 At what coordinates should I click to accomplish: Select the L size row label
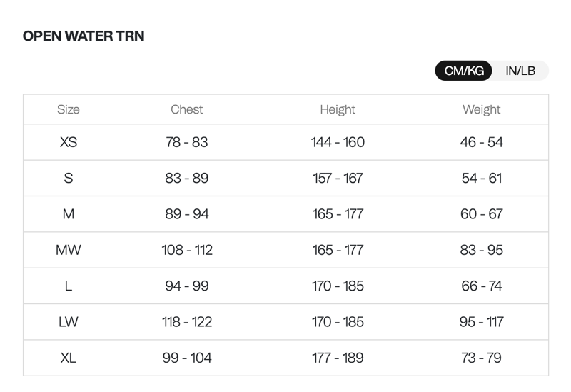coord(69,286)
